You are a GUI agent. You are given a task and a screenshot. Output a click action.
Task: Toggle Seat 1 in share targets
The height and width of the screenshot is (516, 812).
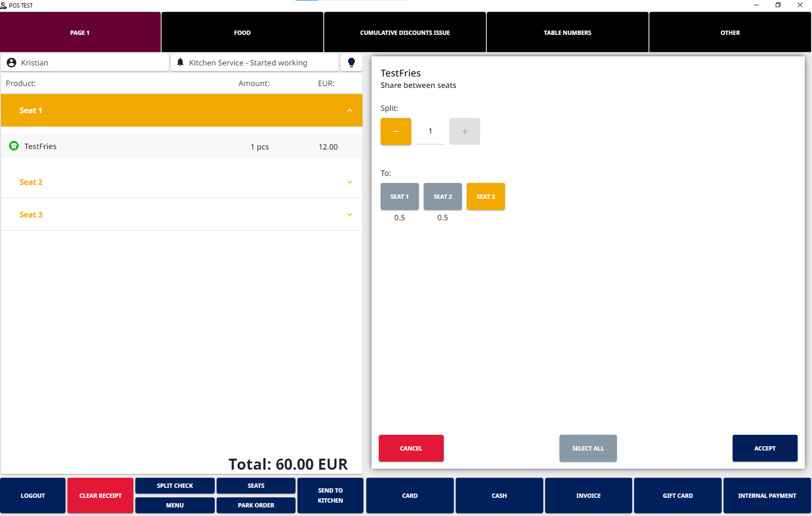(399, 196)
